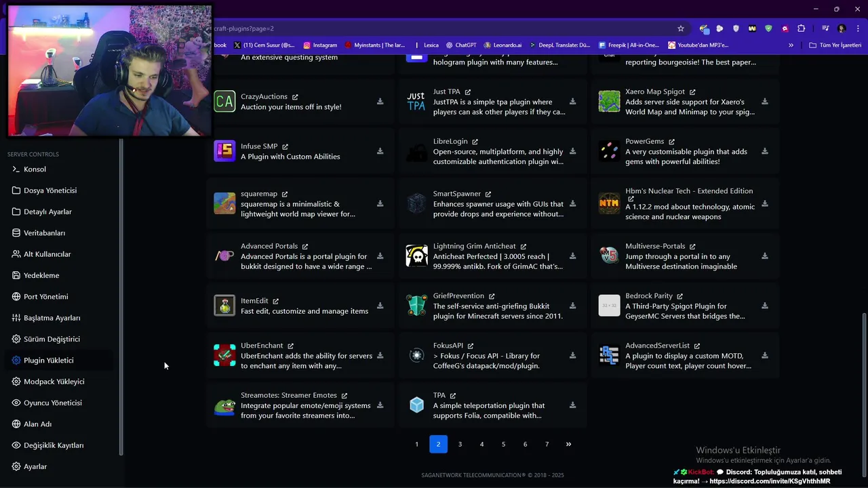Go to pagination page 6

tap(525, 444)
